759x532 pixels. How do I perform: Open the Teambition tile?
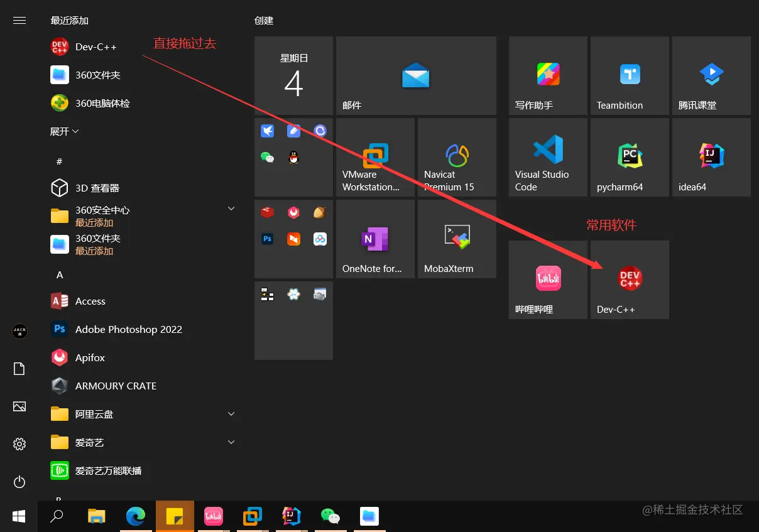coord(630,75)
